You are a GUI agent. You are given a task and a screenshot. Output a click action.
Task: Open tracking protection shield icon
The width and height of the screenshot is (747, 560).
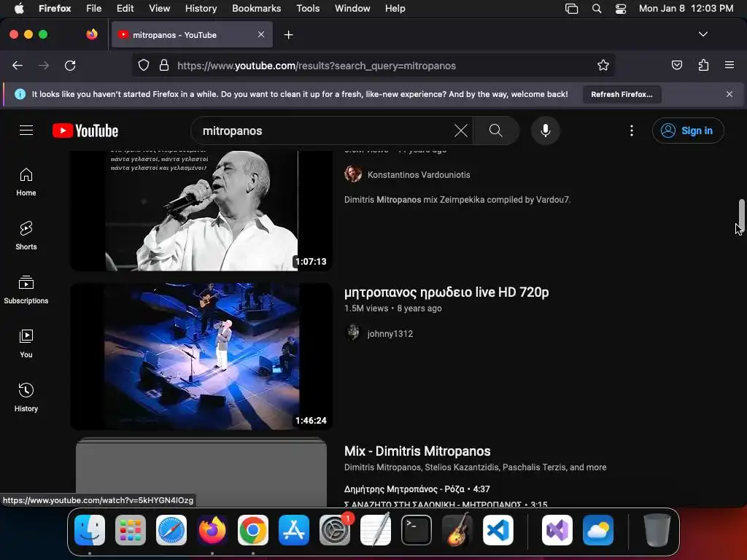click(144, 65)
